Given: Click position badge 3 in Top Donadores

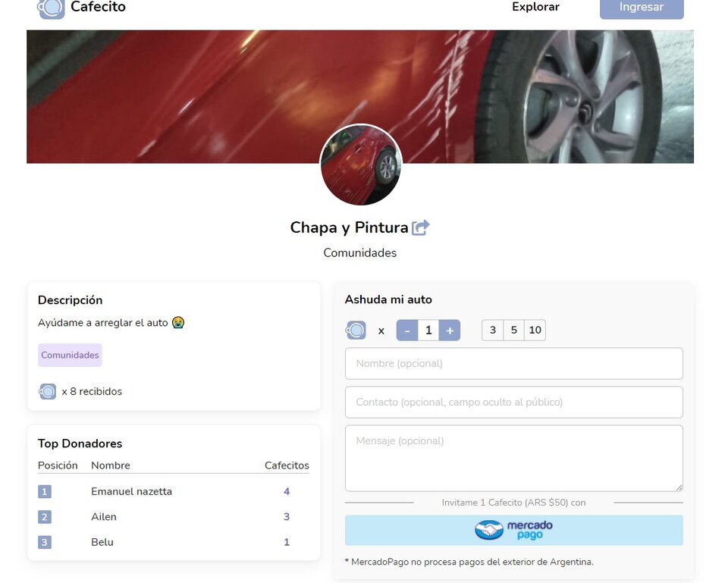Looking at the screenshot, I should 45,542.
